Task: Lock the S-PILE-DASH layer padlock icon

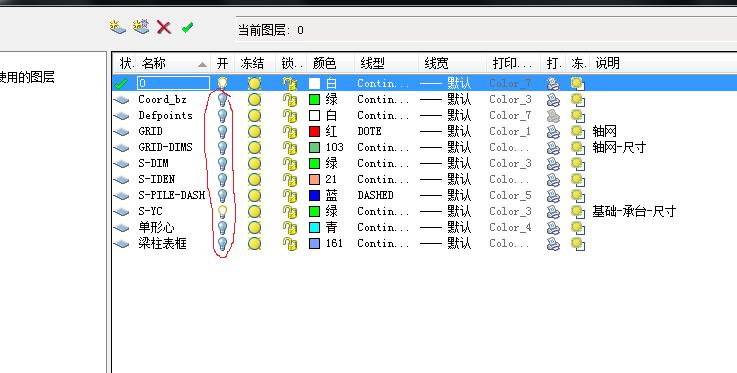Action: pos(290,196)
